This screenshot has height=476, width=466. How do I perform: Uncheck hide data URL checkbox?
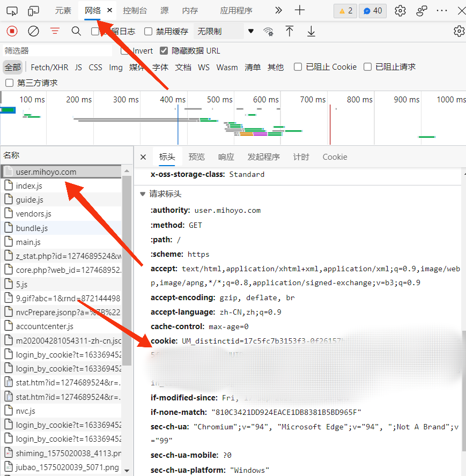click(x=164, y=51)
